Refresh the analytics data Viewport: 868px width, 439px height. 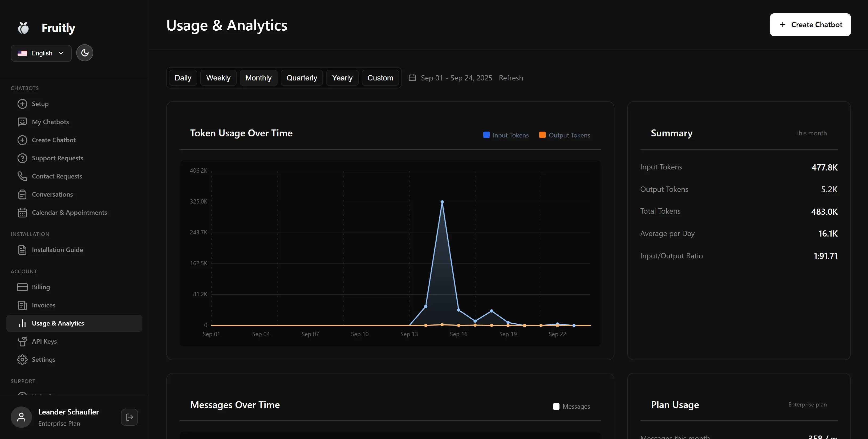[x=510, y=78]
